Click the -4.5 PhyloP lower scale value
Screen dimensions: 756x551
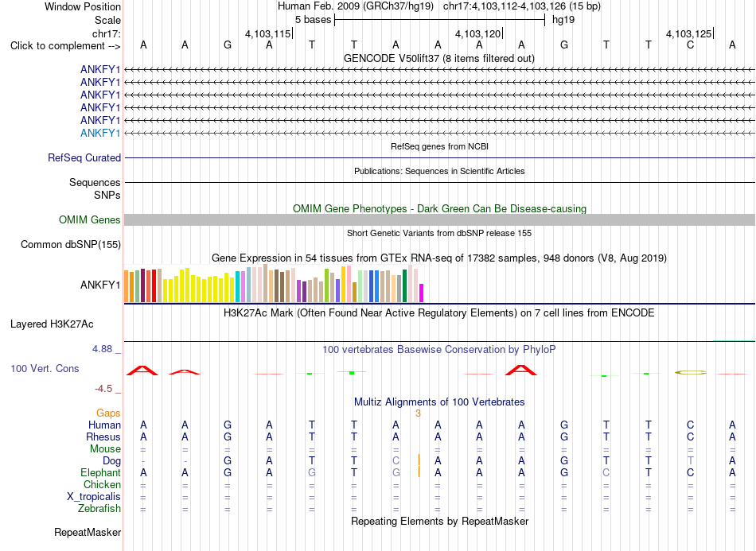103,389
